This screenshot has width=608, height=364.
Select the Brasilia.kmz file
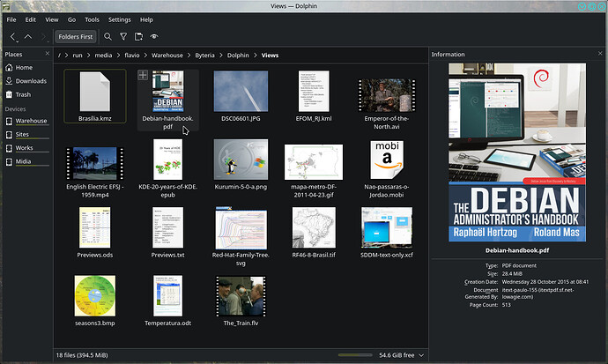point(95,96)
